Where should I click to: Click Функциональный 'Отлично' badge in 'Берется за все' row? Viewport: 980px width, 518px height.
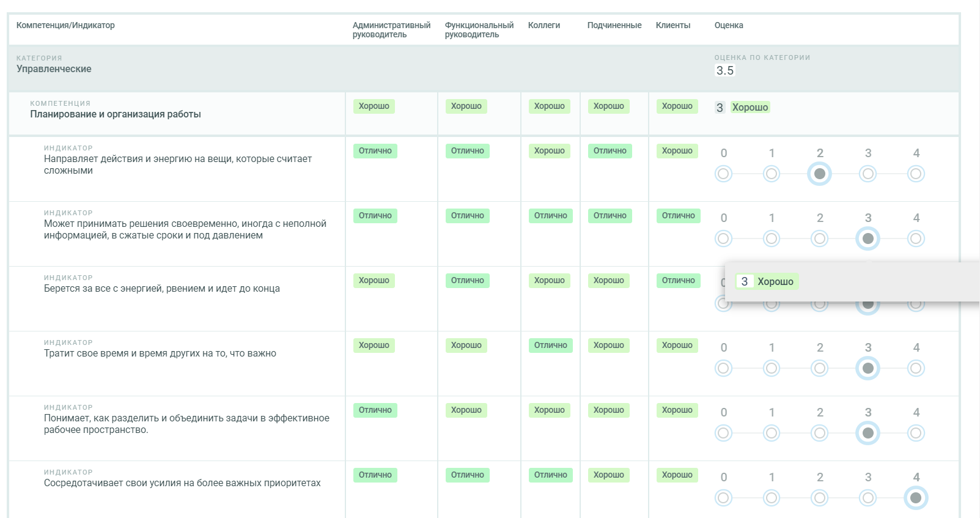tap(468, 281)
